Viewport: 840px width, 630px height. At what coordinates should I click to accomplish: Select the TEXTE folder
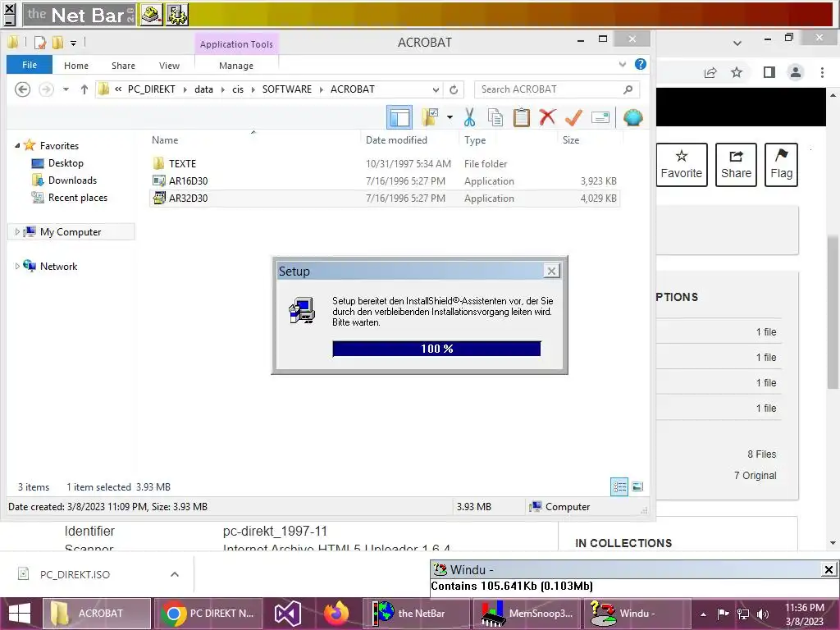point(182,164)
